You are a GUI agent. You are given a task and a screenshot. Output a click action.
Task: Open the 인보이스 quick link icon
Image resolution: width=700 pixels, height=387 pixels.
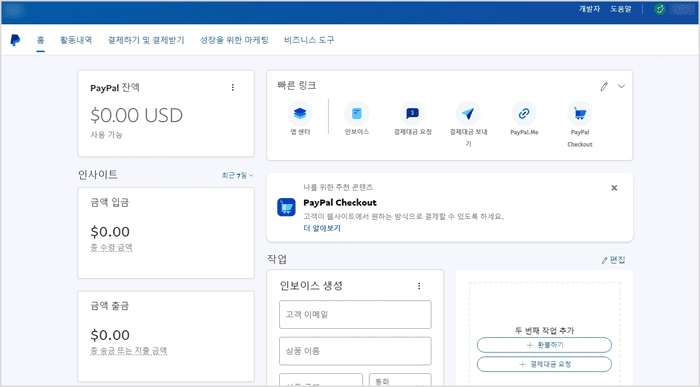[x=357, y=113]
